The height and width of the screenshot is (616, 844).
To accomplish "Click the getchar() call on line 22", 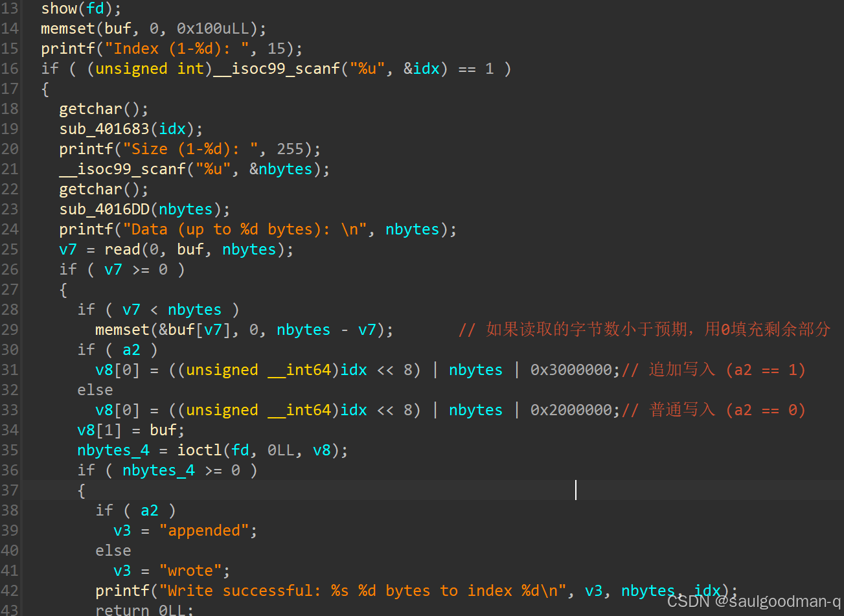I will pos(104,189).
